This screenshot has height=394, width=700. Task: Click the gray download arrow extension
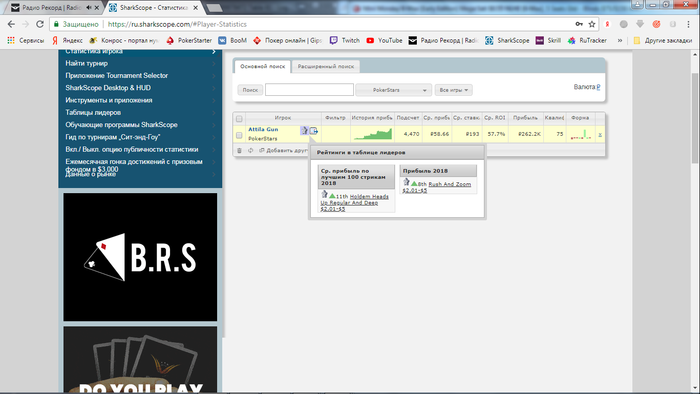[x=640, y=24]
